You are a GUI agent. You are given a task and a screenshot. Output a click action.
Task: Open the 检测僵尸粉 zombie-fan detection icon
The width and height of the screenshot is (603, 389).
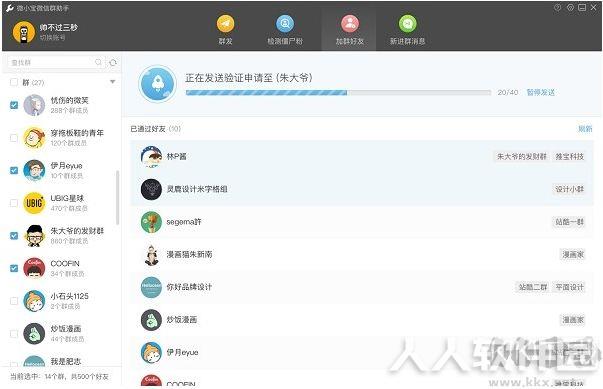285,24
